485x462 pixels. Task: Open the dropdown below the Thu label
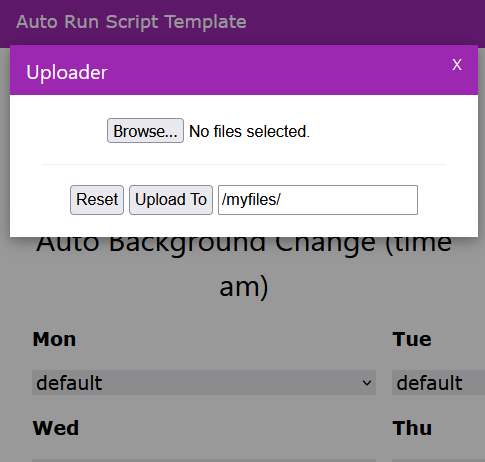tap(438, 460)
